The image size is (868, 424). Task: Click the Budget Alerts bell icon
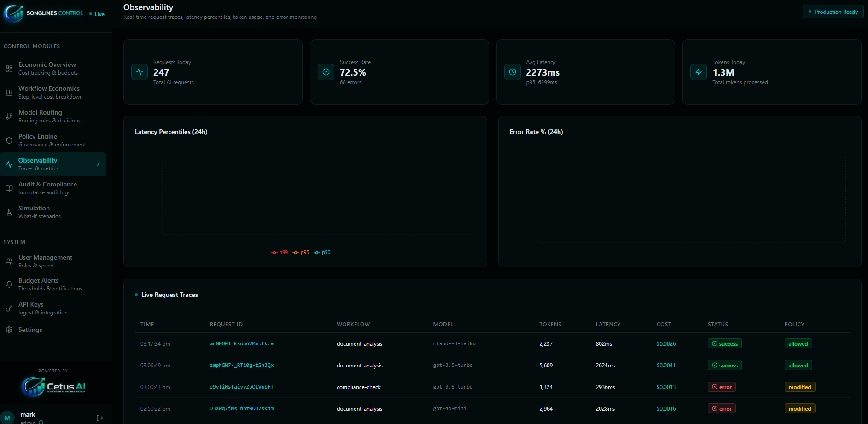9,285
